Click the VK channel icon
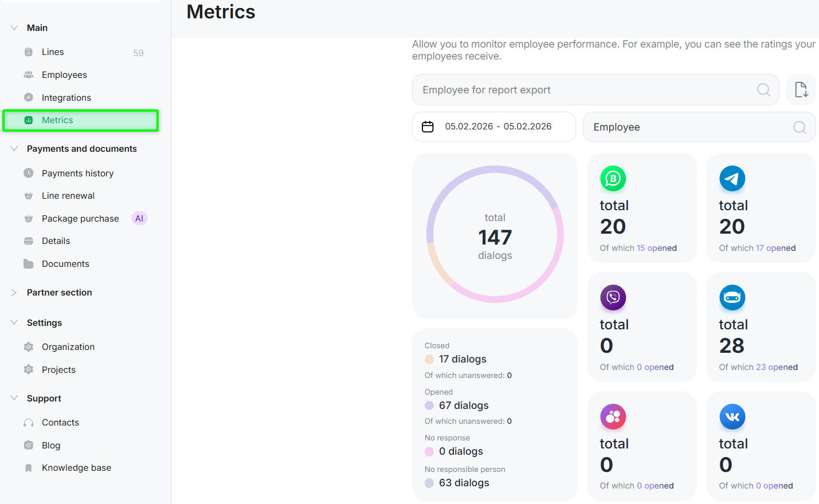 (x=732, y=417)
